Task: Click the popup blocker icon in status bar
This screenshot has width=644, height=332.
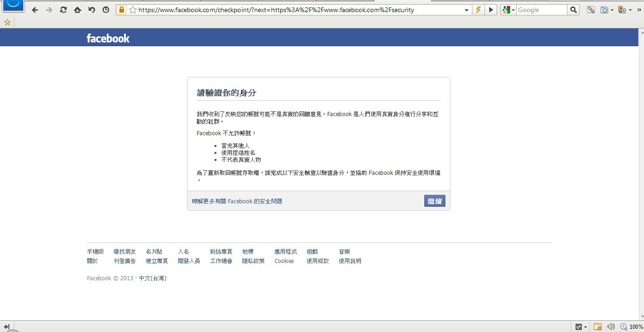Action: [597, 327]
